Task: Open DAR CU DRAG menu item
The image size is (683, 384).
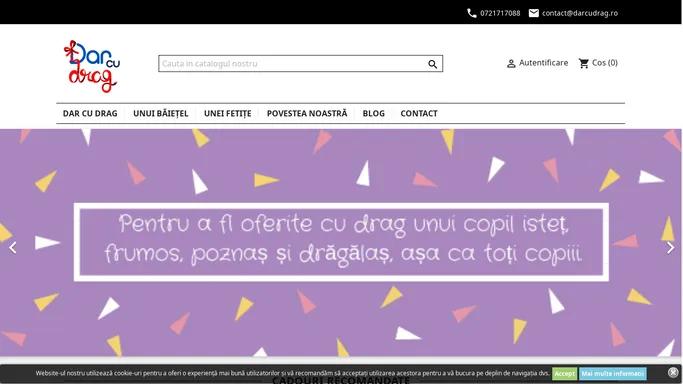Action: point(90,114)
